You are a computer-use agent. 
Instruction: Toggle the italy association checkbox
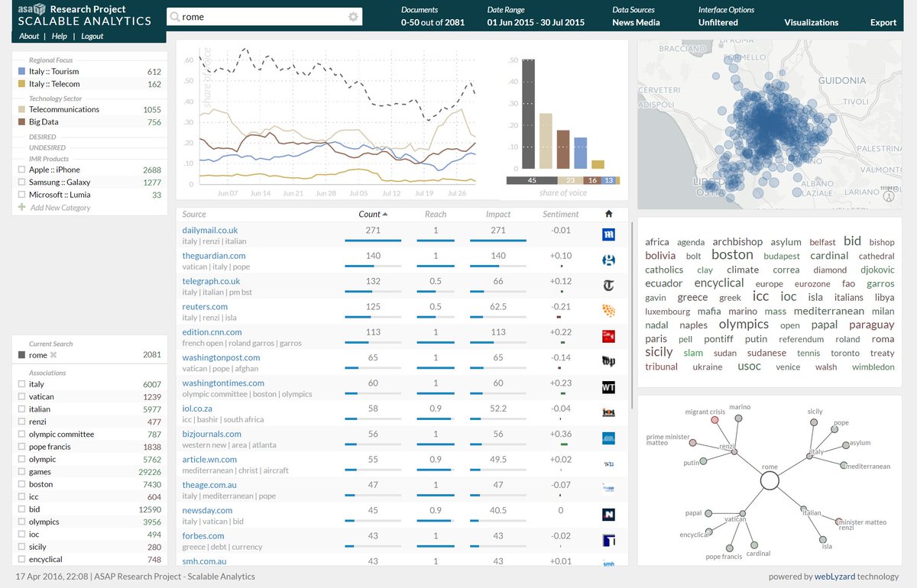[x=21, y=384]
